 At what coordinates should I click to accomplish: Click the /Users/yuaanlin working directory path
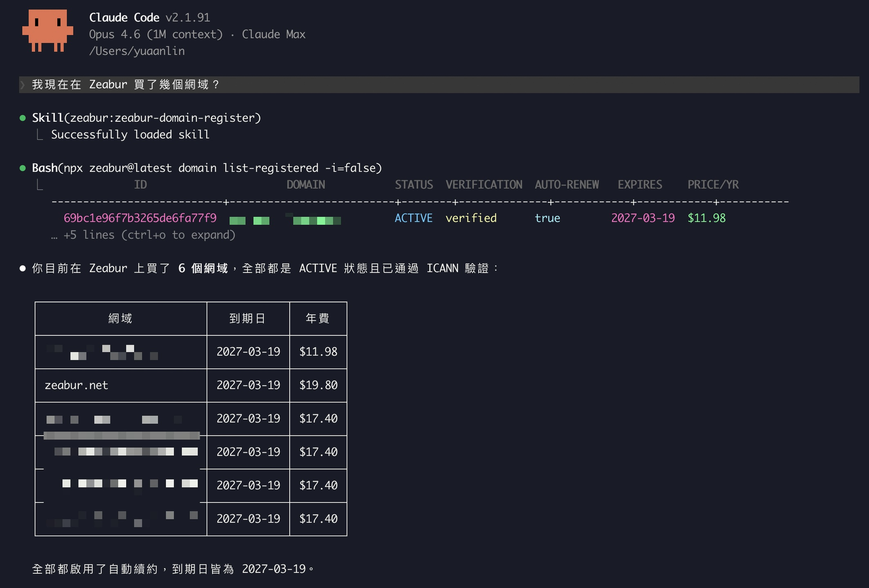coord(137,51)
